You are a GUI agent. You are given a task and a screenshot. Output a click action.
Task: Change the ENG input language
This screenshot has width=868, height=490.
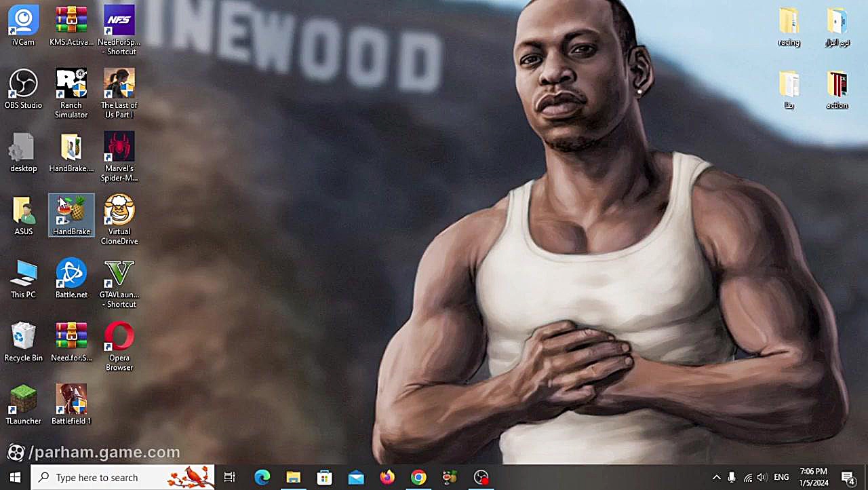781,477
